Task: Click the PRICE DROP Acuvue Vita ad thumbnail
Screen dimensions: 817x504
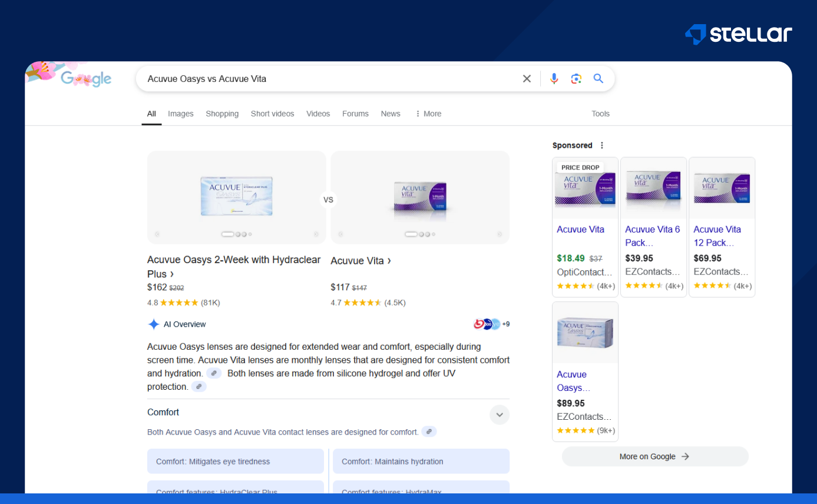Action: pyautogui.click(x=586, y=188)
